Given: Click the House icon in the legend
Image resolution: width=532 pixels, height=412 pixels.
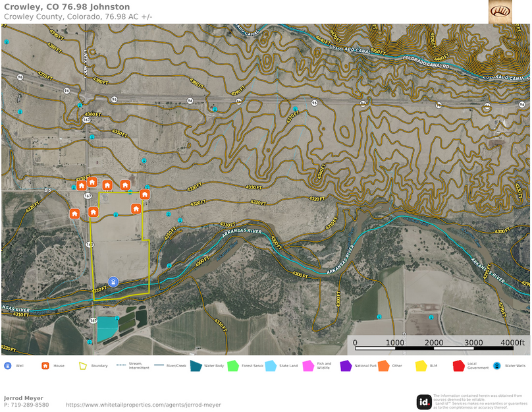Looking at the screenshot, I should click(x=45, y=365).
